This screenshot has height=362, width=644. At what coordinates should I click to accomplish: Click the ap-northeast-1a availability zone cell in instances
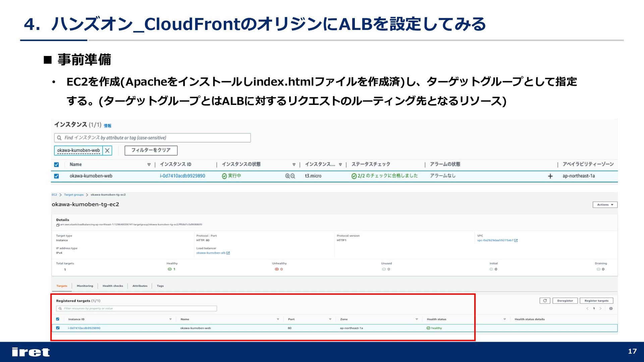click(x=579, y=176)
